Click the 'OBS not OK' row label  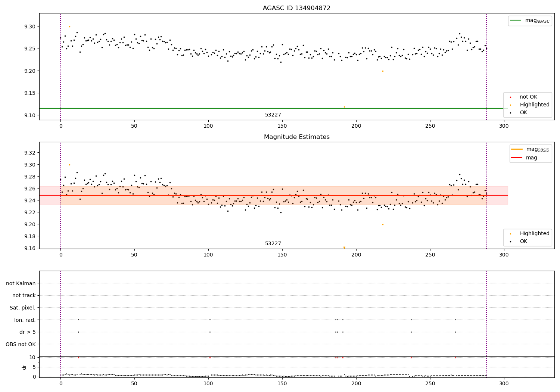pos(21,345)
